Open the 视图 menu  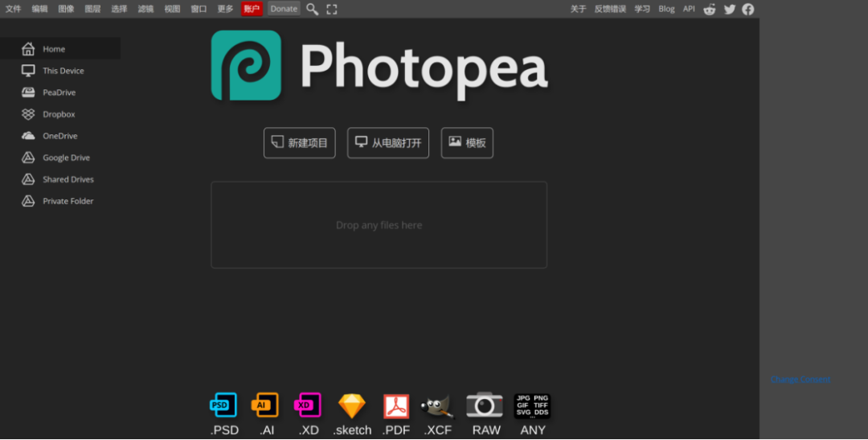click(172, 9)
